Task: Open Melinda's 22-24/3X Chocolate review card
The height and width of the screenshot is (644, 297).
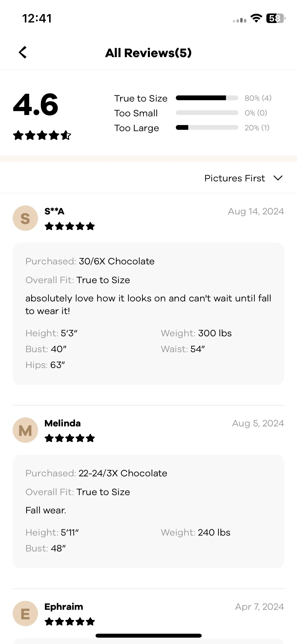Action: (x=148, y=512)
